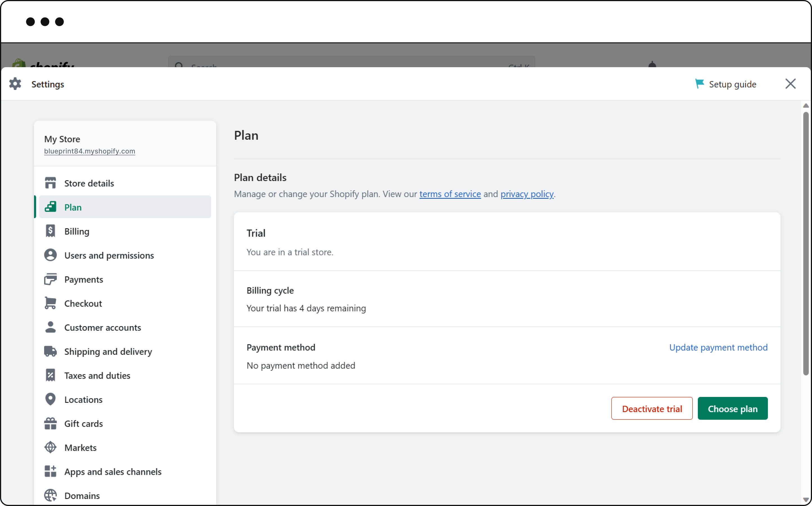The image size is (812, 506).
Task: Click the Payment method heading
Action: [x=281, y=347]
